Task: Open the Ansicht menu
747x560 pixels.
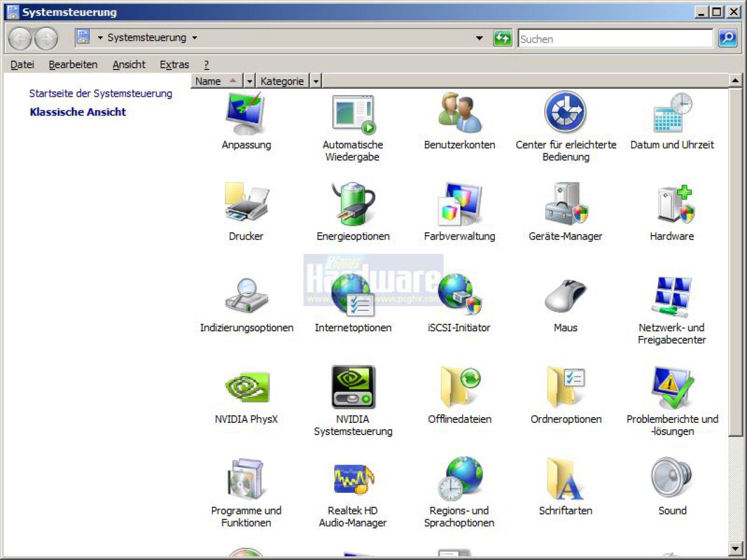Action: click(x=129, y=64)
